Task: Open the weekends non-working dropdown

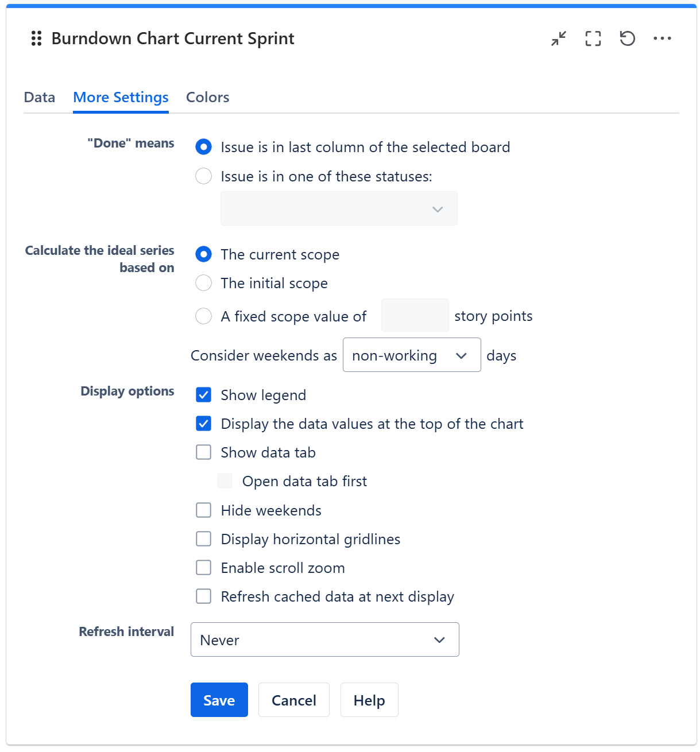Action: [411, 355]
